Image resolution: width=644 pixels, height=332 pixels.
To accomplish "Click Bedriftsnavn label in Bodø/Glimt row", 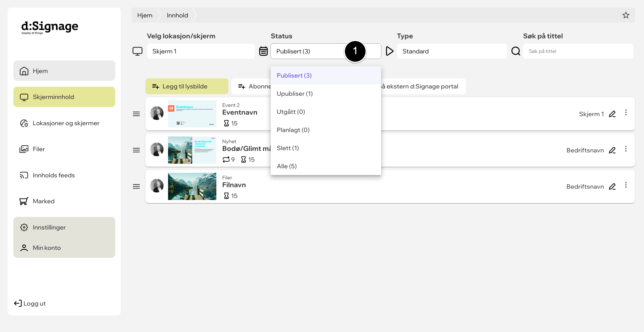I will point(585,150).
